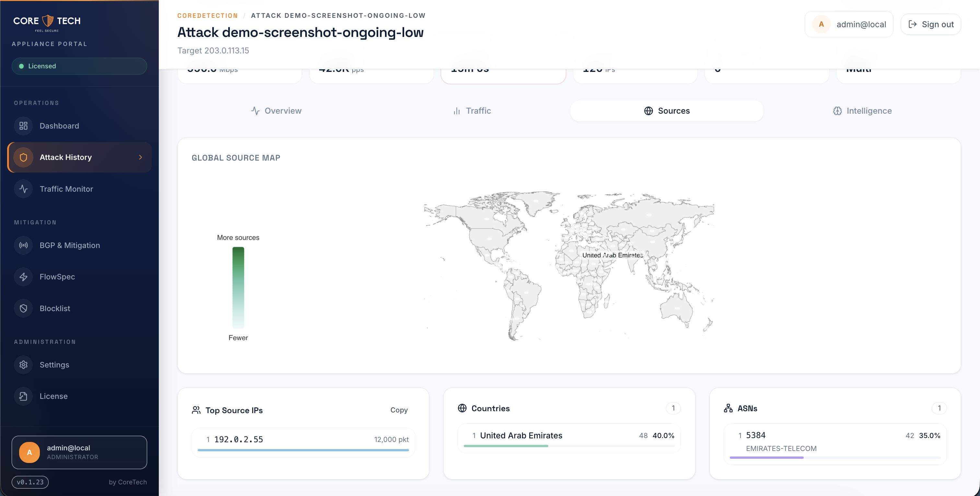Click the Attack History shield icon
Viewport: 980px width, 496px height.
(x=23, y=157)
